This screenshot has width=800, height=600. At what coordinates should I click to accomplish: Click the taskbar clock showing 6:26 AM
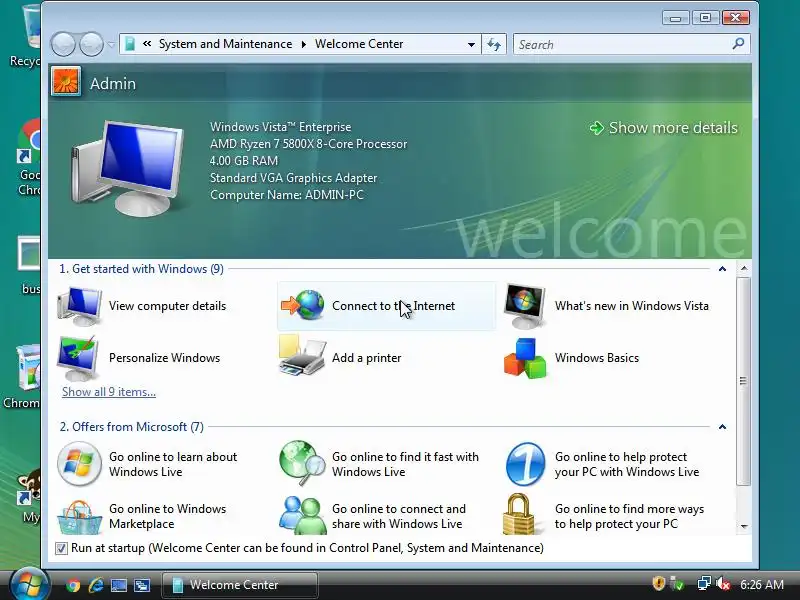(x=762, y=584)
